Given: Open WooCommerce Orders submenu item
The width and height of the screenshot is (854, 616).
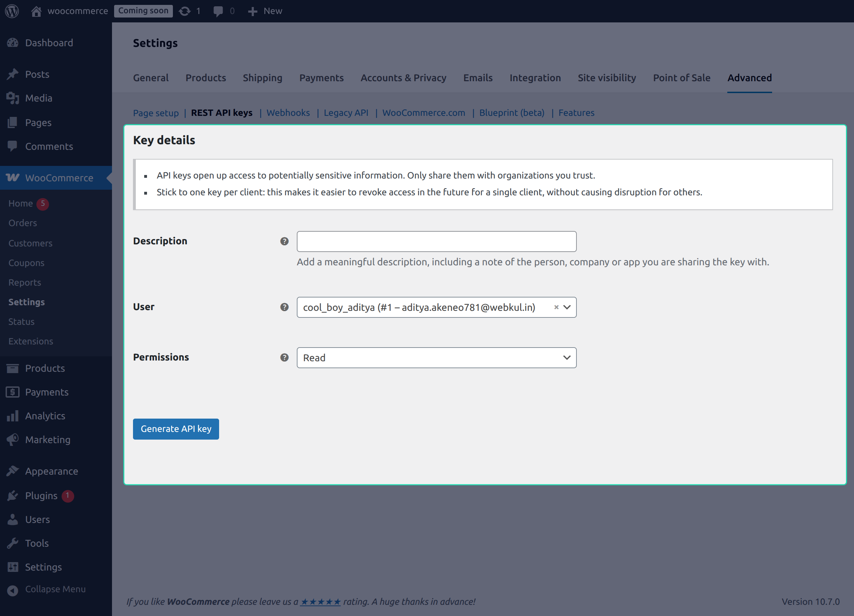Looking at the screenshot, I should point(23,223).
